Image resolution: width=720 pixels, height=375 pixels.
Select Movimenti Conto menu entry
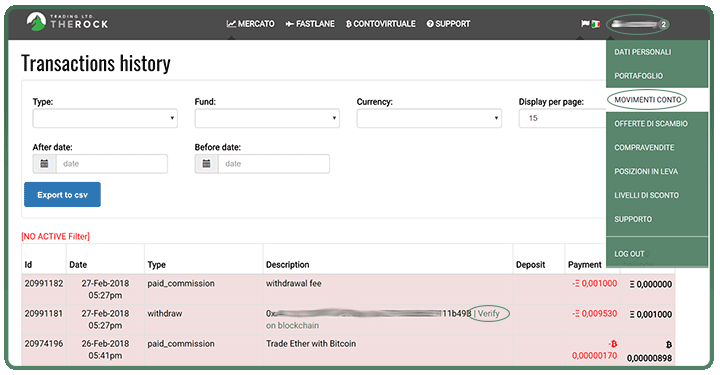[647, 100]
